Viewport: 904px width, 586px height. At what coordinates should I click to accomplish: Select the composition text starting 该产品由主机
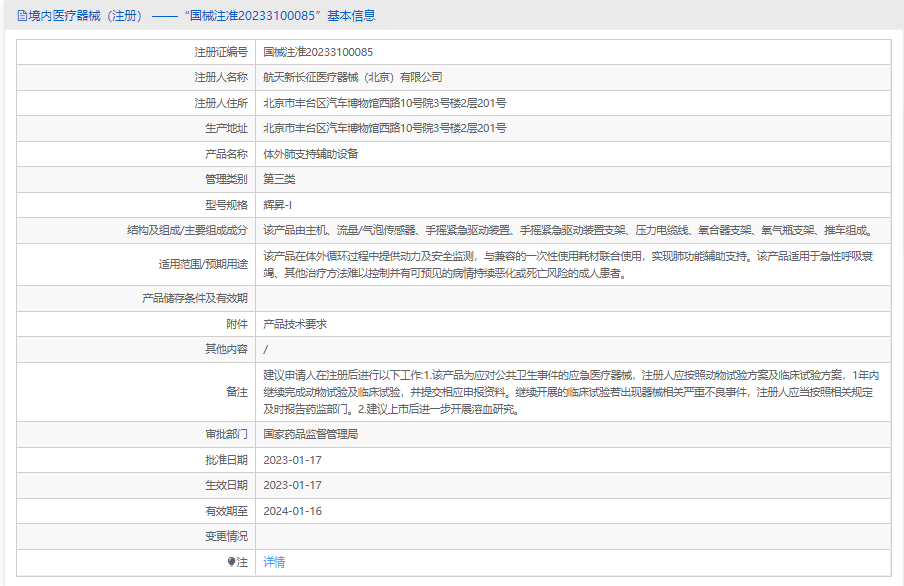click(569, 230)
